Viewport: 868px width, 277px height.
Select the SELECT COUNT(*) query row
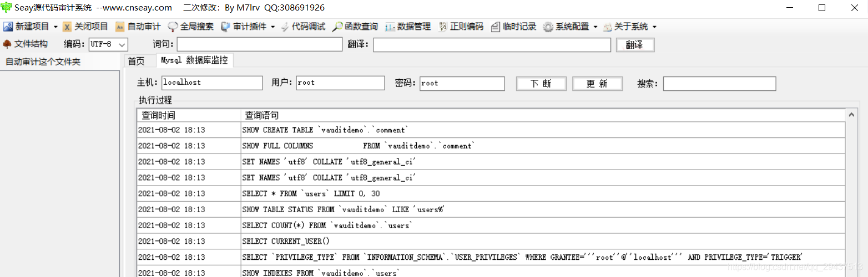[x=491, y=226]
